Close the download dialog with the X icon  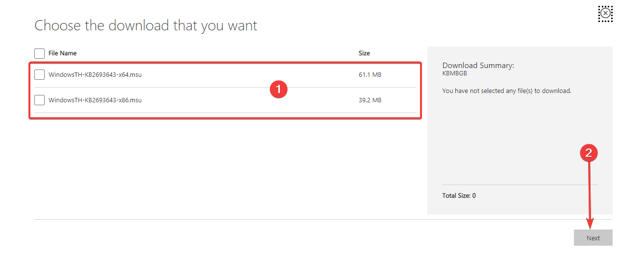coord(606,13)
